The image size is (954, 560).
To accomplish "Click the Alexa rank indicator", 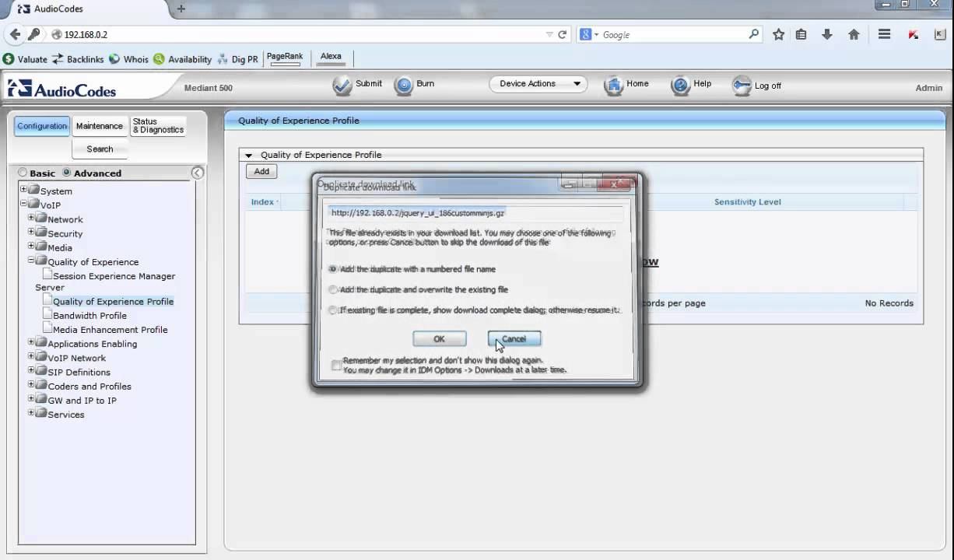I will (331, 58).
